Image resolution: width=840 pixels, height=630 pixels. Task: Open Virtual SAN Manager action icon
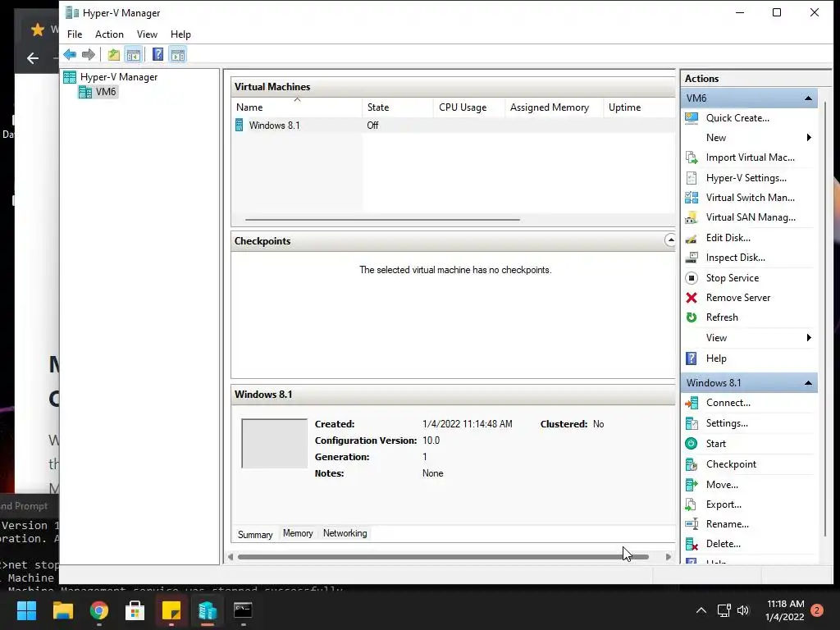[692, 217]
